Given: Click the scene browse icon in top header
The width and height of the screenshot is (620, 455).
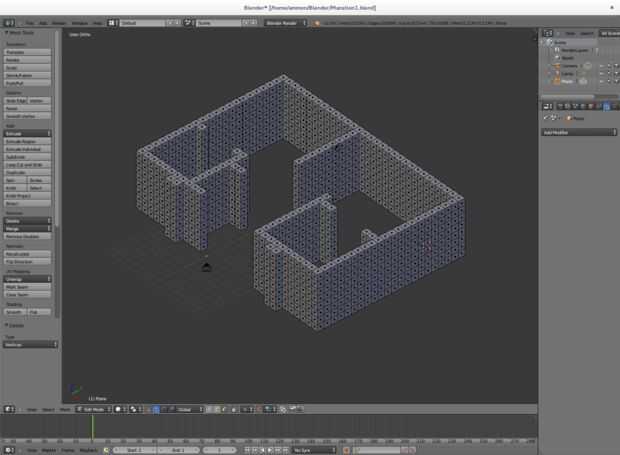Looking at the screenshot, I should click(x=189, y=23).
